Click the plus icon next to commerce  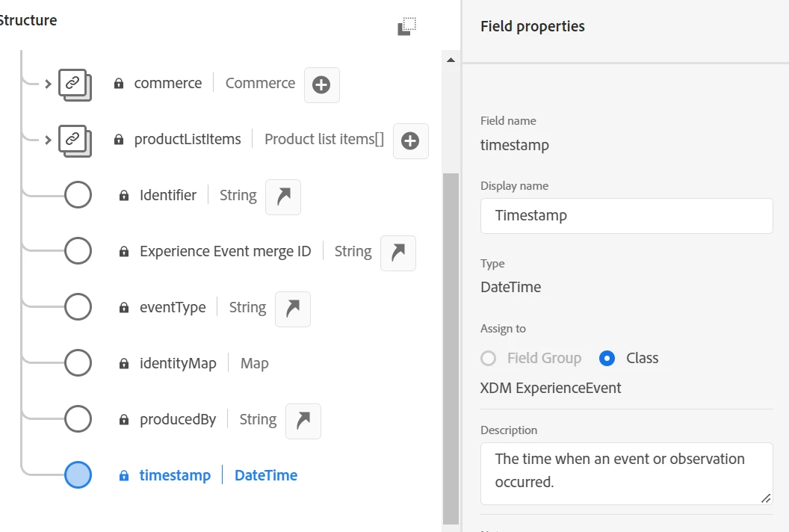coord(321,85)
